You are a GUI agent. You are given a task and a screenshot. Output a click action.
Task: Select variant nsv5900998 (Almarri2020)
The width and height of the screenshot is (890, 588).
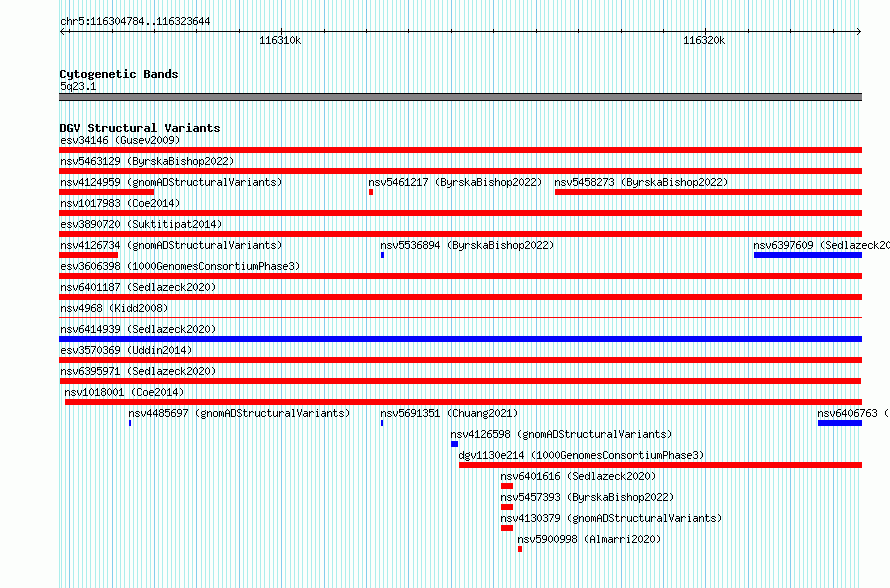(589, 539)
